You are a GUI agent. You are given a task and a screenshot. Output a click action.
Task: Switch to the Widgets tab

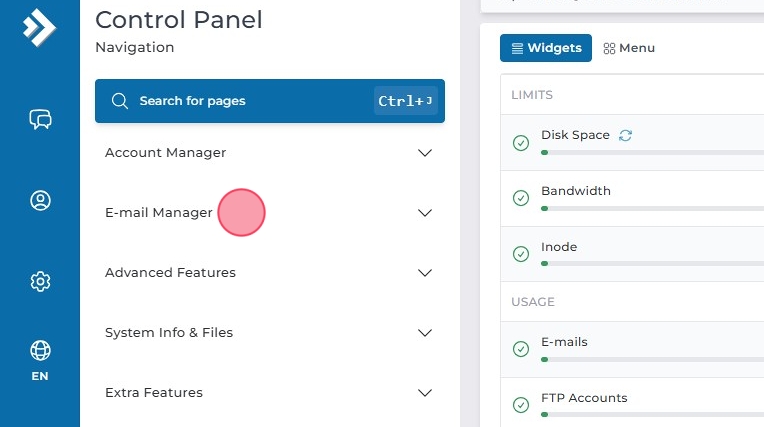coord(546,48)
